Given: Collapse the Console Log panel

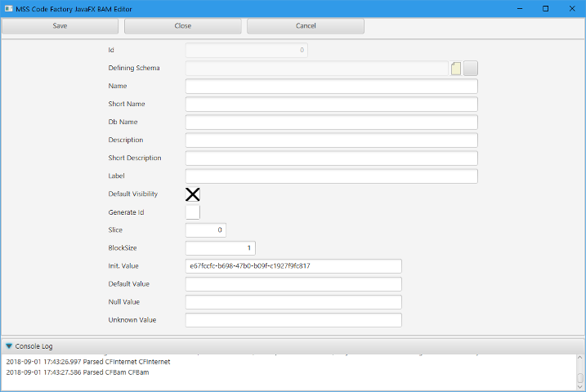Looking at the screenshot, I should (9, 346).
